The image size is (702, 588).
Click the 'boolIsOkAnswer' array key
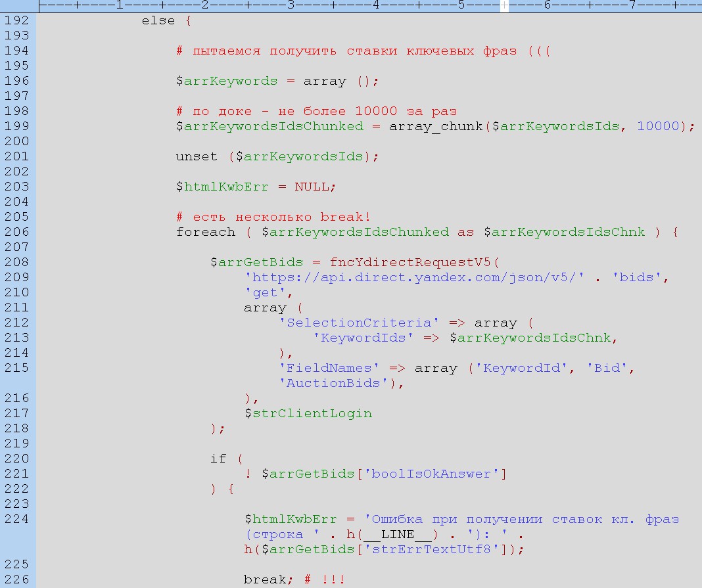(x=431, y=474)
